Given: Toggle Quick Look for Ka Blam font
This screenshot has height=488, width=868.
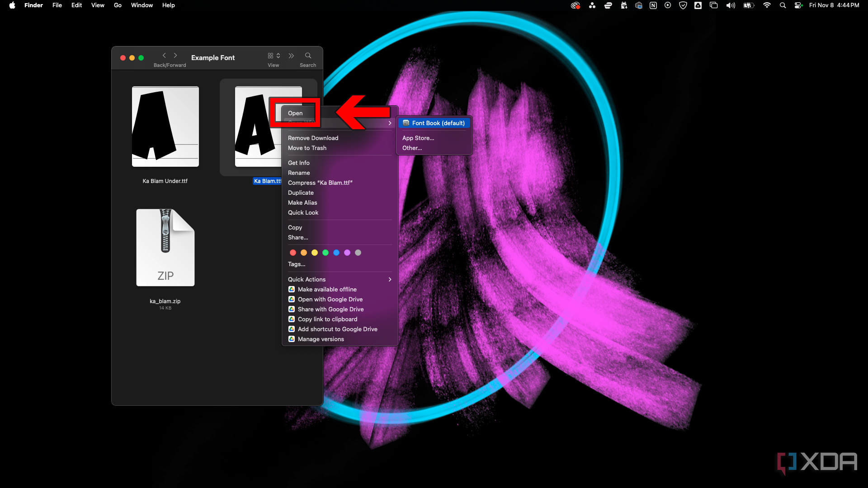Looking at the screenshot, I should click(303, 212).
